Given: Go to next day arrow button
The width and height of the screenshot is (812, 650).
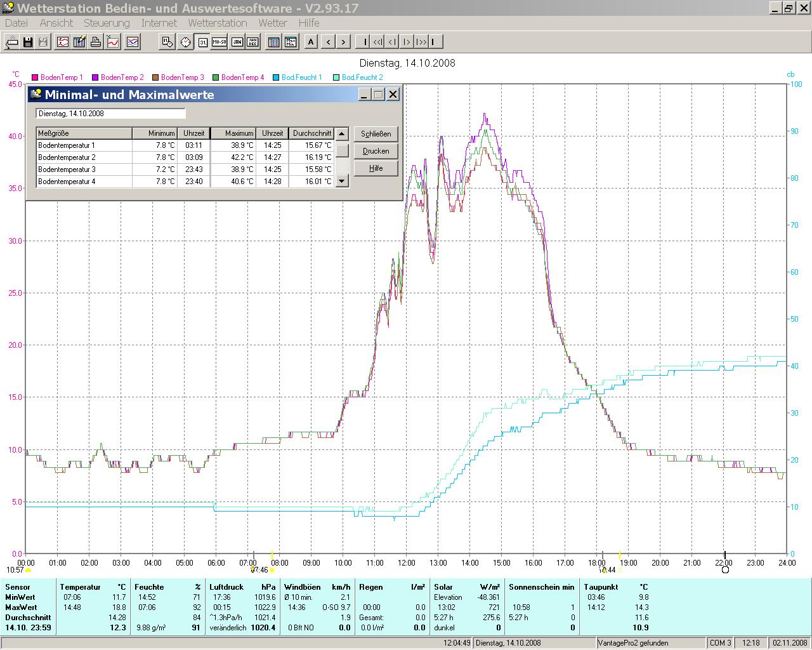Looking at the screenshot, I should [343, 42].
